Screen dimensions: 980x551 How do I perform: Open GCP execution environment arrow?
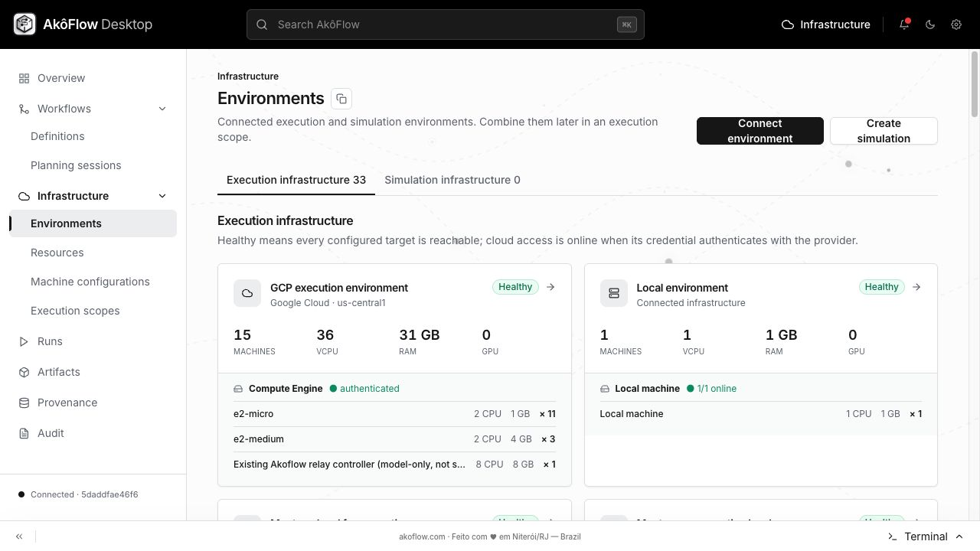pos(550,287)
